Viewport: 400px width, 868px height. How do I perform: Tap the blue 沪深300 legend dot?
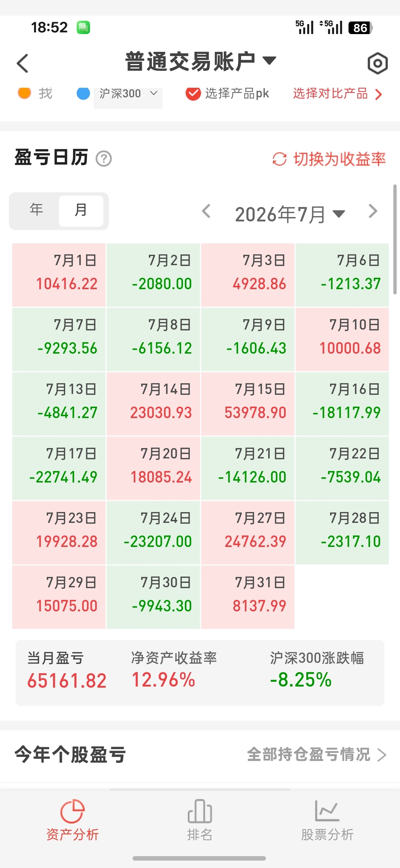pos(83,93)
